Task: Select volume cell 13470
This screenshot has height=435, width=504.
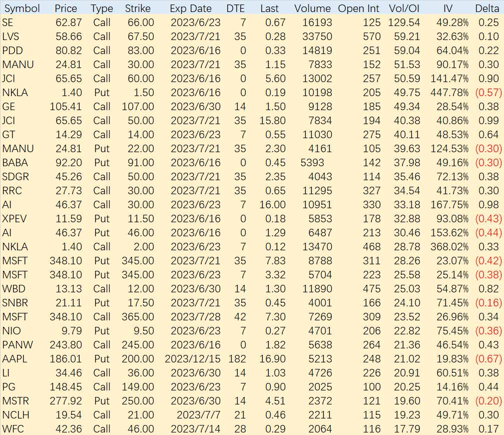Action: pyautogui.click(x=317, y=247)
